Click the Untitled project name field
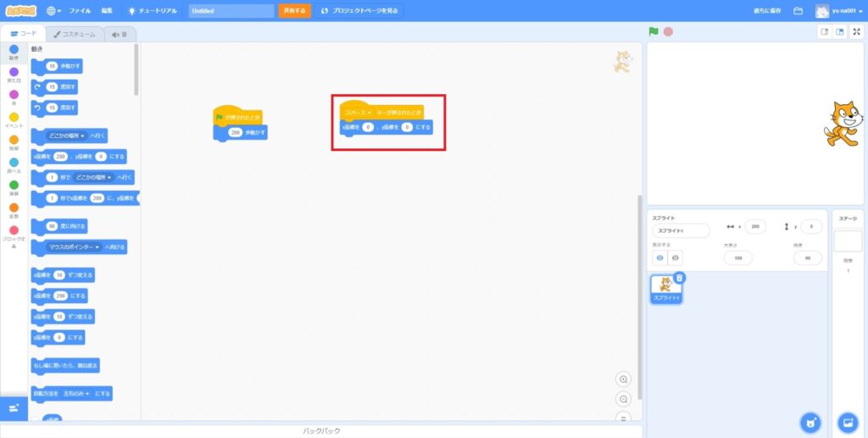 pyautogui.click(x=231, y=10)
